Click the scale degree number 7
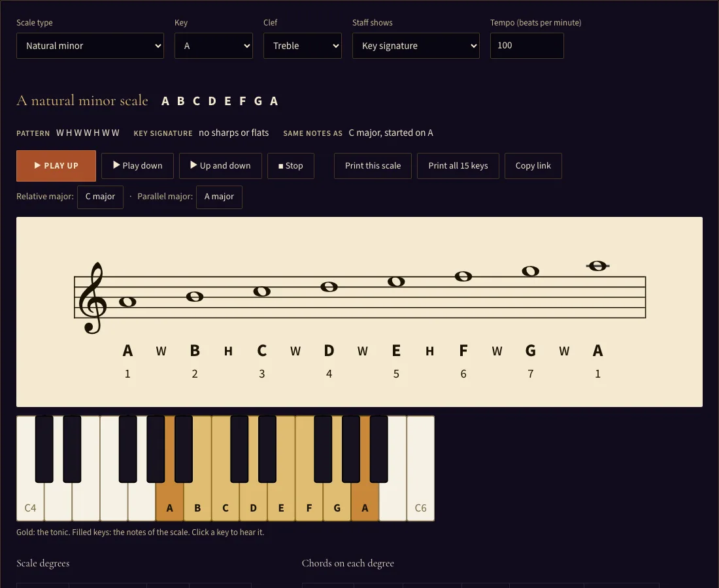This screenshot has height=588, width=719. (531, 374)
